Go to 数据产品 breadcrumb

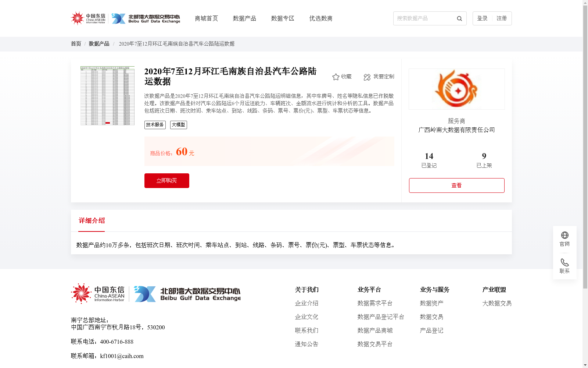click(x=99, y=44)
